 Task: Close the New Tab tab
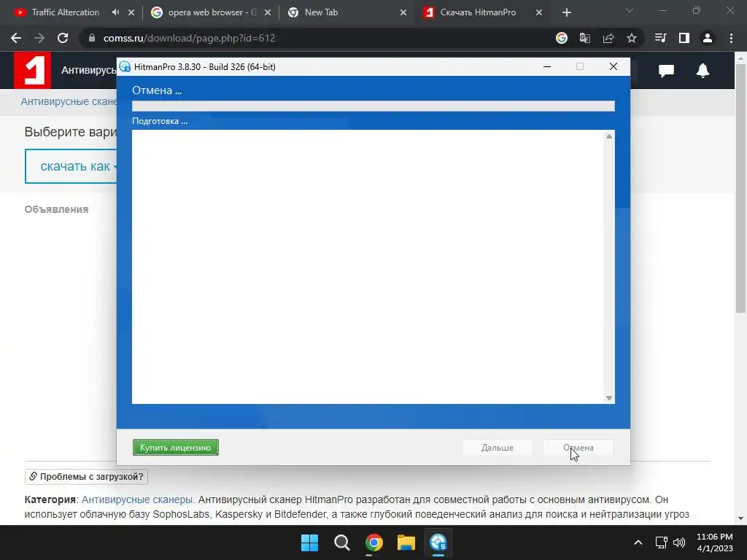(x=403, y=12)
